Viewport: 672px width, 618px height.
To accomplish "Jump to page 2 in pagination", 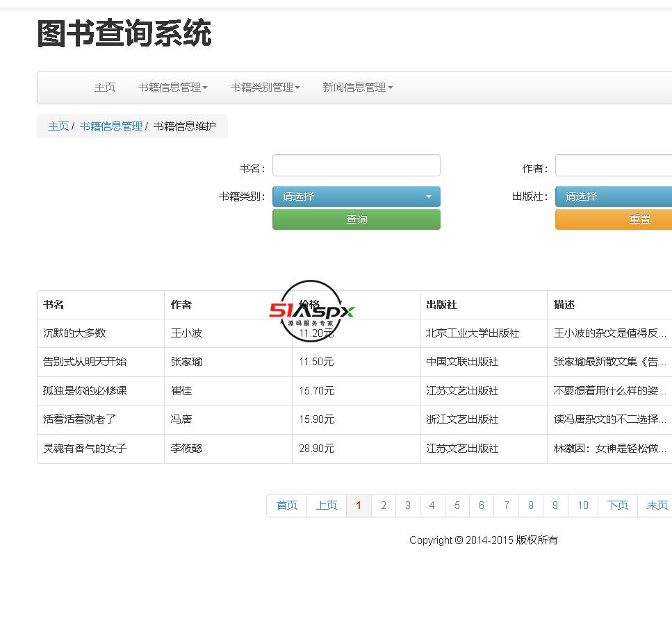I will pos(384,506).
